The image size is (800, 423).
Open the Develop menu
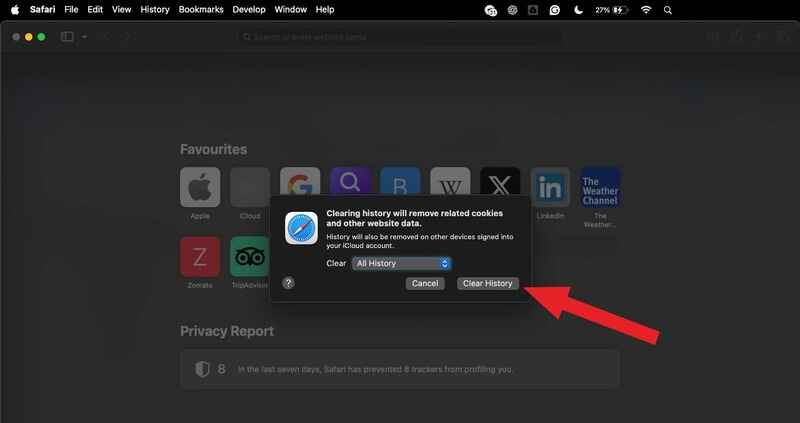pyautogui.click(x=249, y=10)
